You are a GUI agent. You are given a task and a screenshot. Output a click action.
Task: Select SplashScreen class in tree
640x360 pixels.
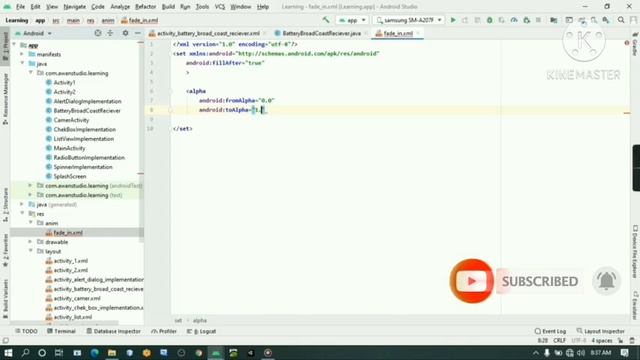(x=70, y=176)
